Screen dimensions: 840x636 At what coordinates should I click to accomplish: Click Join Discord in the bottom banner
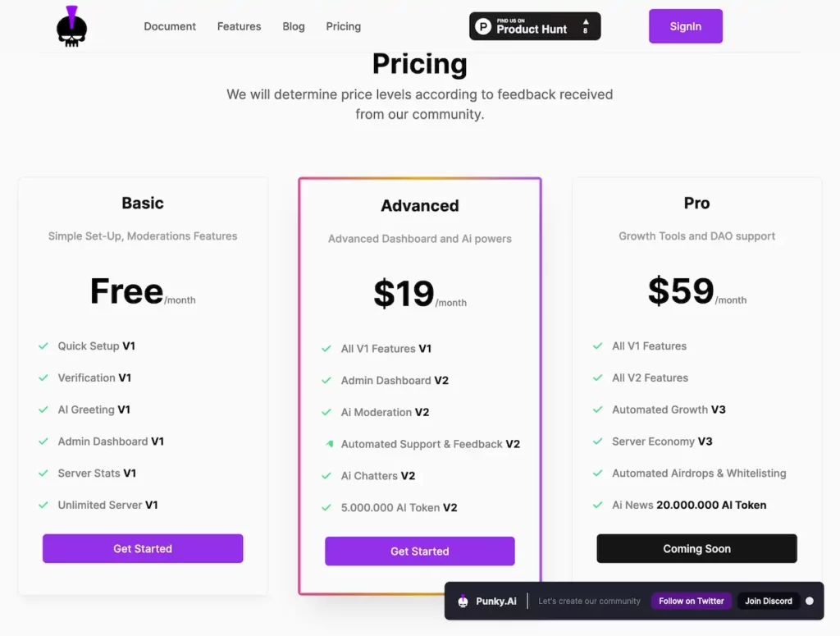point(768,601)
